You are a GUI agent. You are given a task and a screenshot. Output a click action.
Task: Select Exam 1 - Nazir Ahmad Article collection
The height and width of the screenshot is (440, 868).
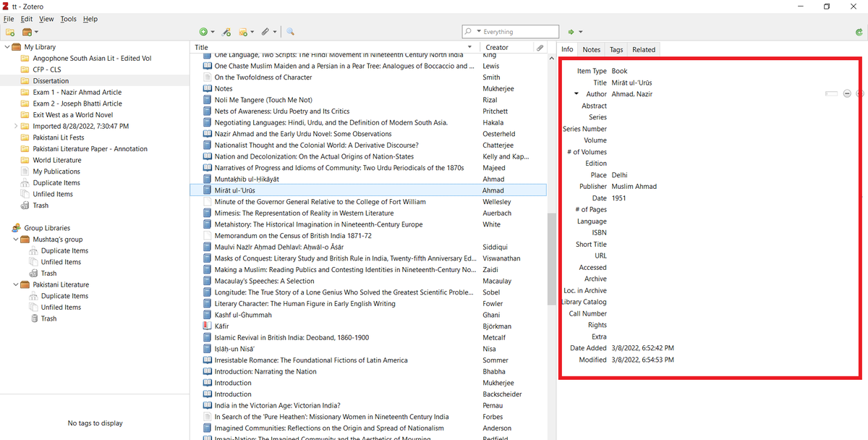77,93
